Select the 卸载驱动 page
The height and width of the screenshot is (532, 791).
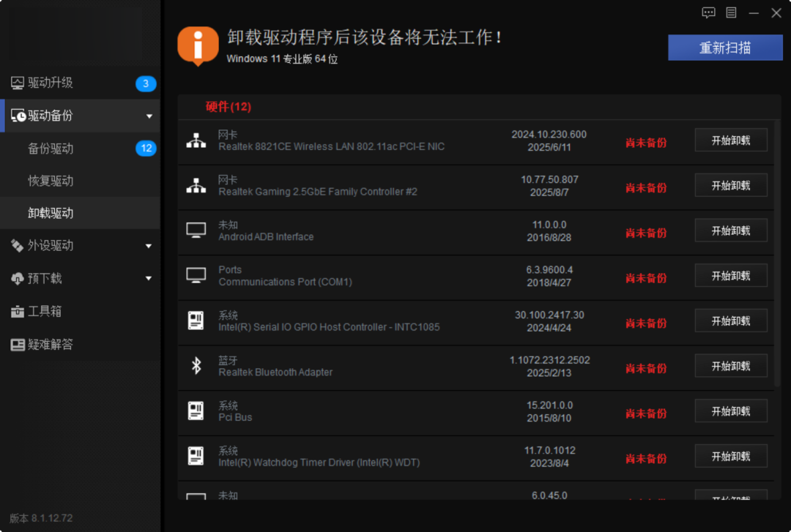[x=81, y=213]
